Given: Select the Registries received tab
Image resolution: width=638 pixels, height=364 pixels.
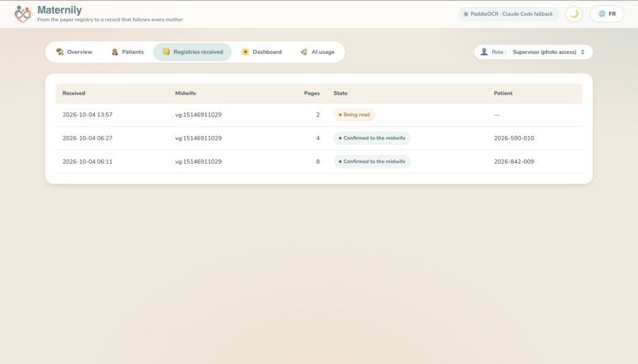Looking at the screenshot, I should click(192, 51).
